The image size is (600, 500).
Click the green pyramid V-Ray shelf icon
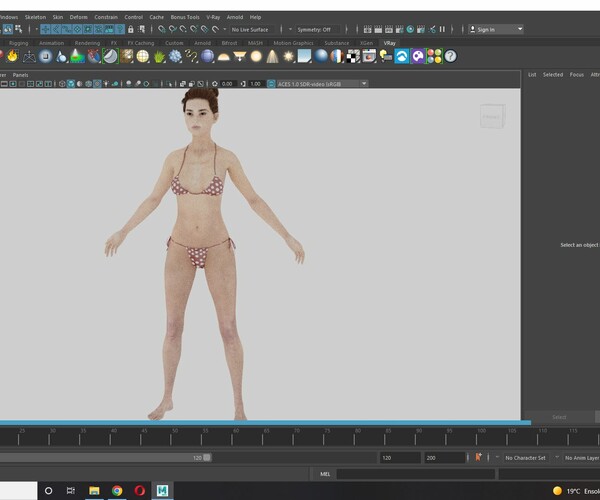click(77, 56)
